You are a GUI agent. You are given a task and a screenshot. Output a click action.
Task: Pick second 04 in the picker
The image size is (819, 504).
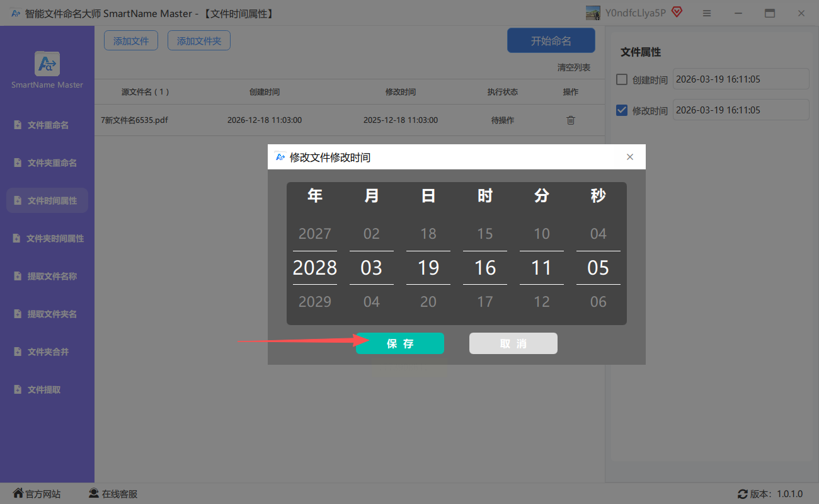(598, 234)
